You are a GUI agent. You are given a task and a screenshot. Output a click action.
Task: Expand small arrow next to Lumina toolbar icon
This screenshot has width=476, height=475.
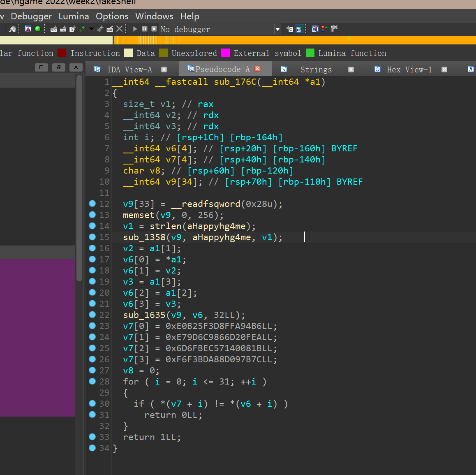(91, 29)
